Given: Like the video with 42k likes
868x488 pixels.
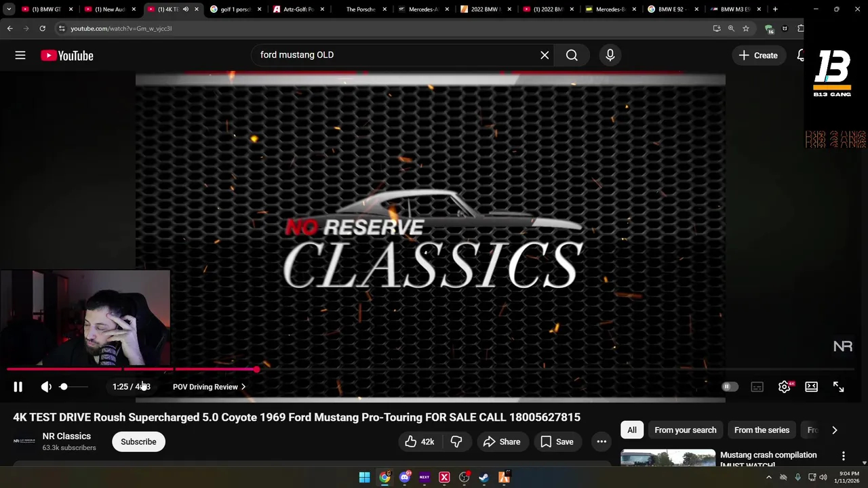Looking at the screenshot, I should point(419,442).
